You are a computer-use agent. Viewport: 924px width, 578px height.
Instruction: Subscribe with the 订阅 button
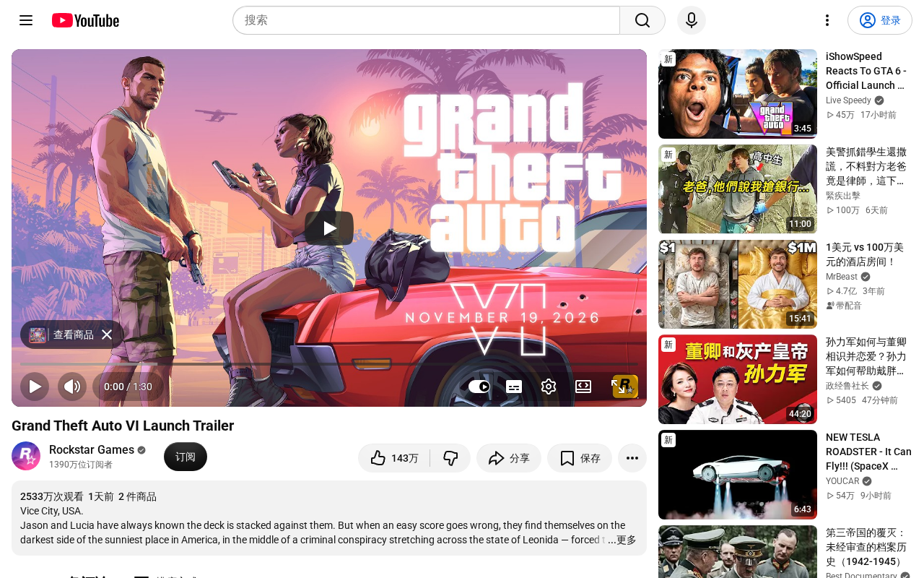[x=186, y=457]
